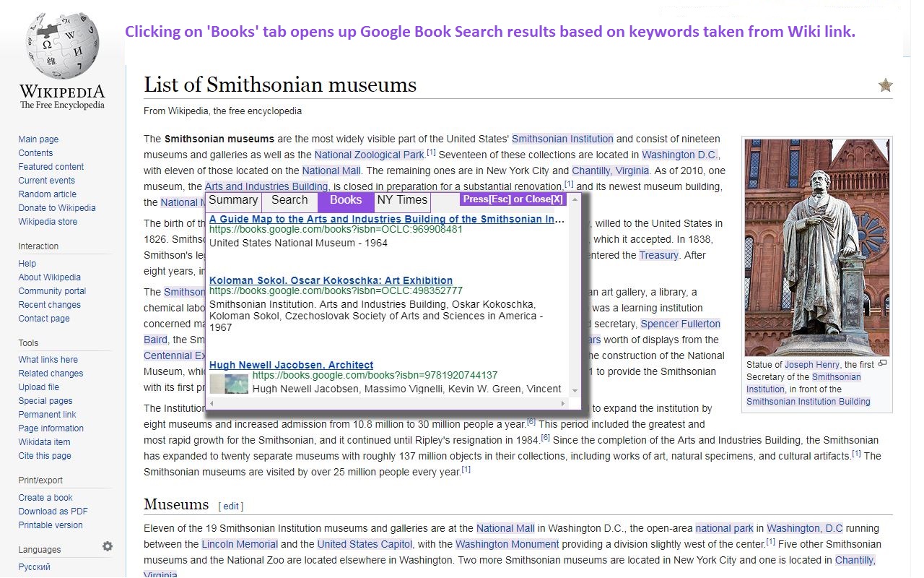Open the Washington D.C. link in first paragraph
Viewport: 924px width, 578px height.
click(680, 155)
